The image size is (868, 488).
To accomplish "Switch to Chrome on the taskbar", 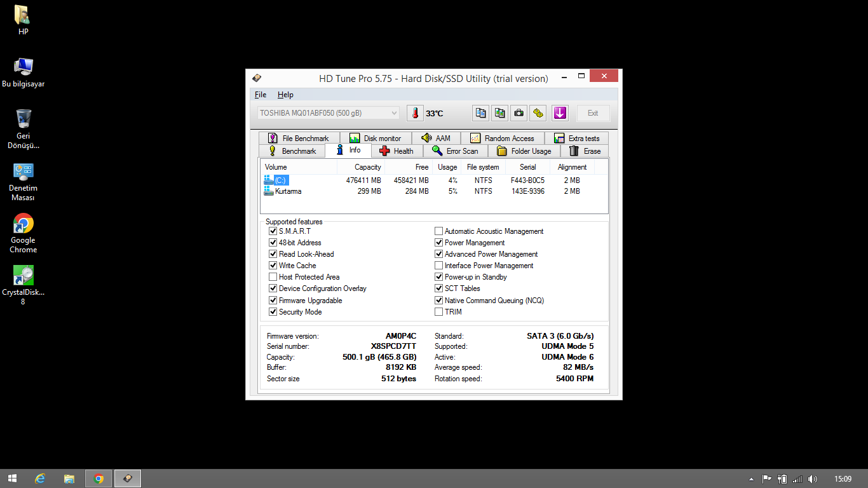I will pyautogui.click(x=98, y=478).
